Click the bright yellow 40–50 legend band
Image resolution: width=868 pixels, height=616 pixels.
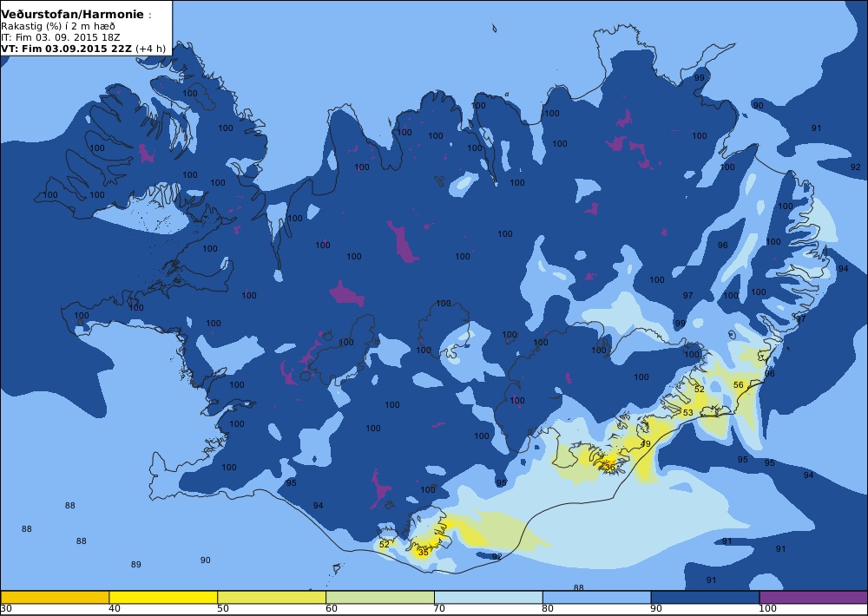tap(163, 597)
